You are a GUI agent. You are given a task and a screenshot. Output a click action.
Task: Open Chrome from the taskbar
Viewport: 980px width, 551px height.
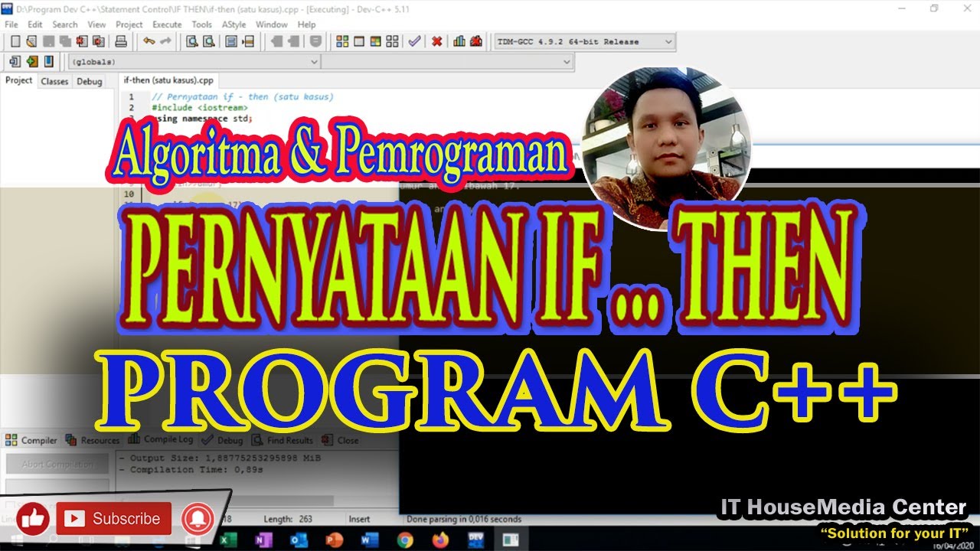click(404, 540)
